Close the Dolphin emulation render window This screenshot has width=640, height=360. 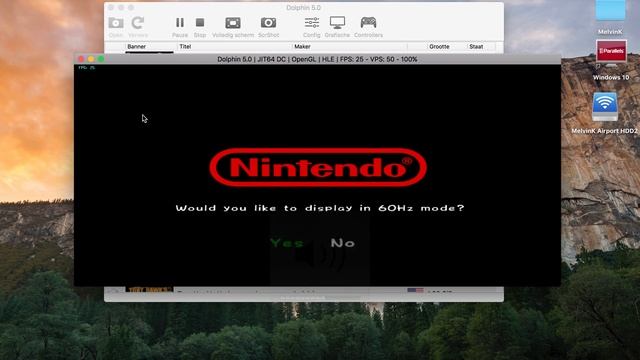pos(81,59)
